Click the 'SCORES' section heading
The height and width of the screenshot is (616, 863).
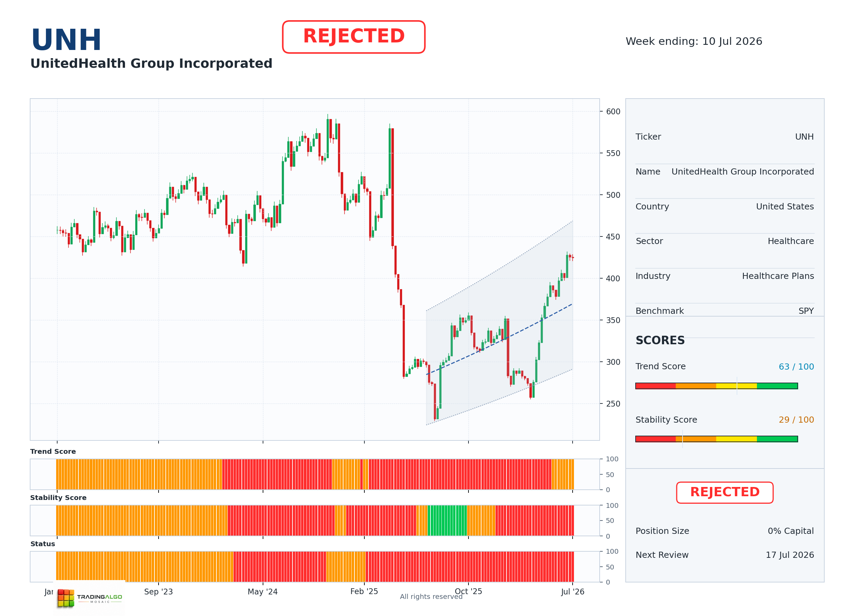pyautogui.click(x=660, y=340)
